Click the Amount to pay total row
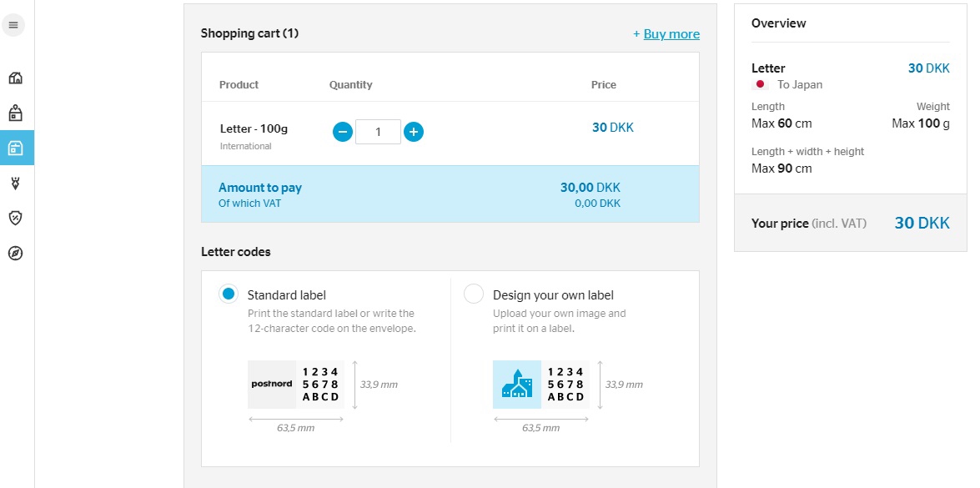Viewport: 980px width, 488px height. (x=450, y=194)
